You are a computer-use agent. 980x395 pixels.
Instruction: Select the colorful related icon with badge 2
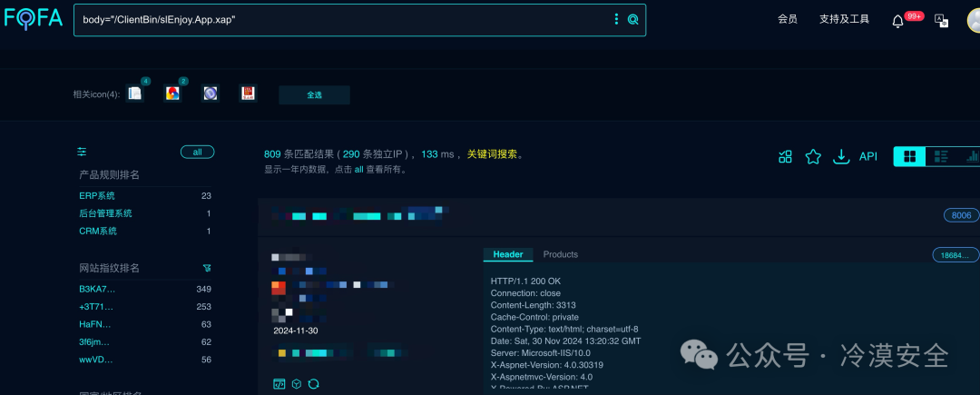click(x=172, y=94)
